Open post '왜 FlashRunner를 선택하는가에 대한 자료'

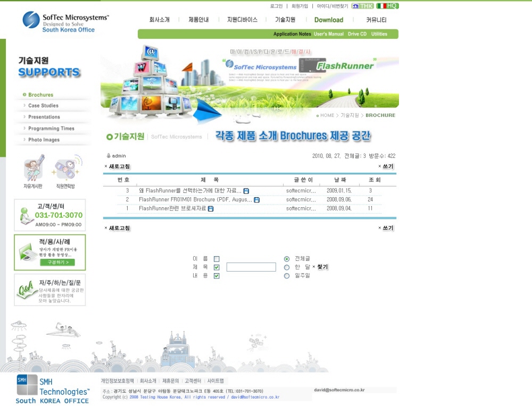tap(190, 191)
